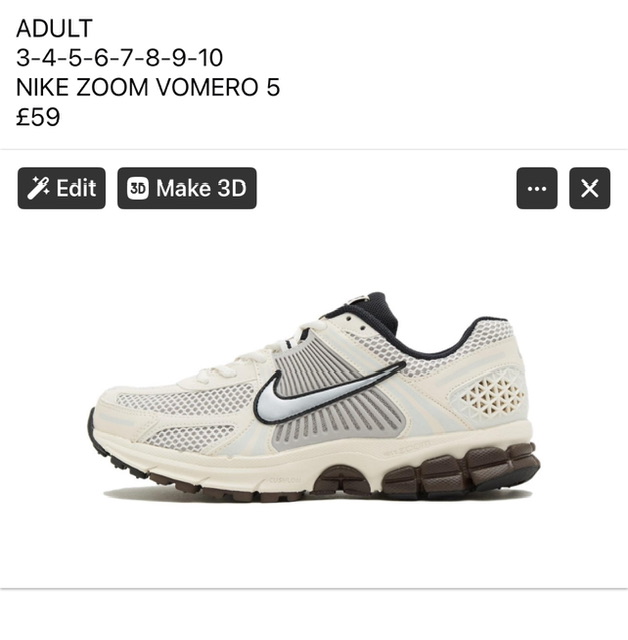Image resolution: width=628 pixels, height=640 pixels.
Task: Click the £59 price text
Action: coord(38,117)
